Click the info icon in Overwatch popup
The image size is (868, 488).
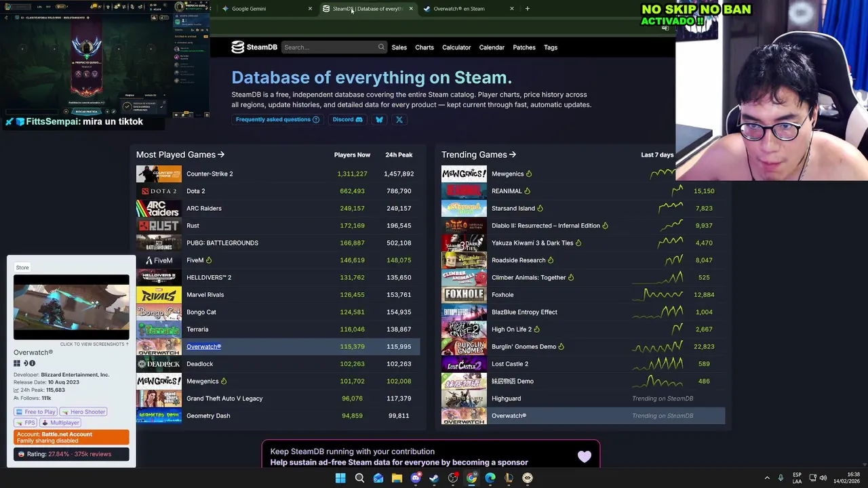pyautogui.click(x=32, y=363)
